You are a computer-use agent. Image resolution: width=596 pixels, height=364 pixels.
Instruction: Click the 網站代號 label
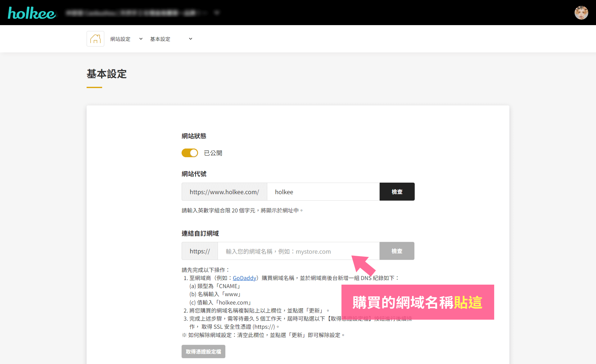coord(194,174)
